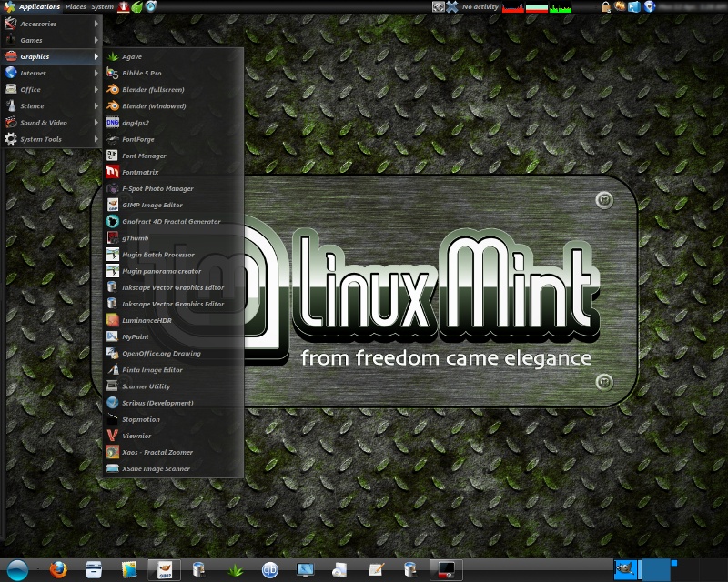Image resolution: width=728 pixels, height=582 pixels.
Task: Launch qBittorrent from the dock
Action: tap(270, 569)
